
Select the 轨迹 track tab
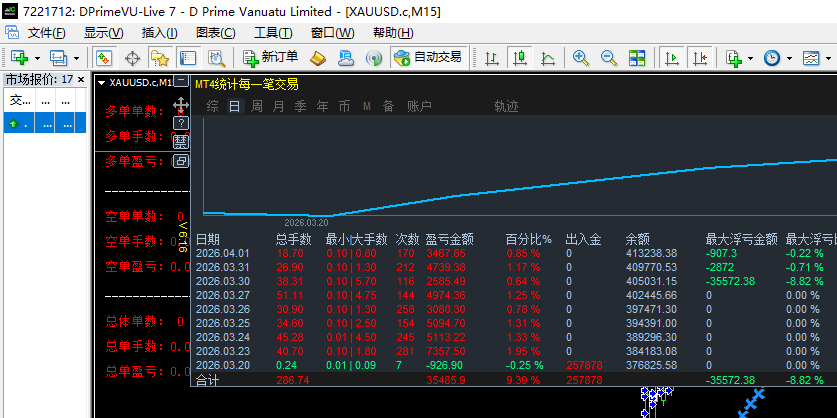point(506,106)
